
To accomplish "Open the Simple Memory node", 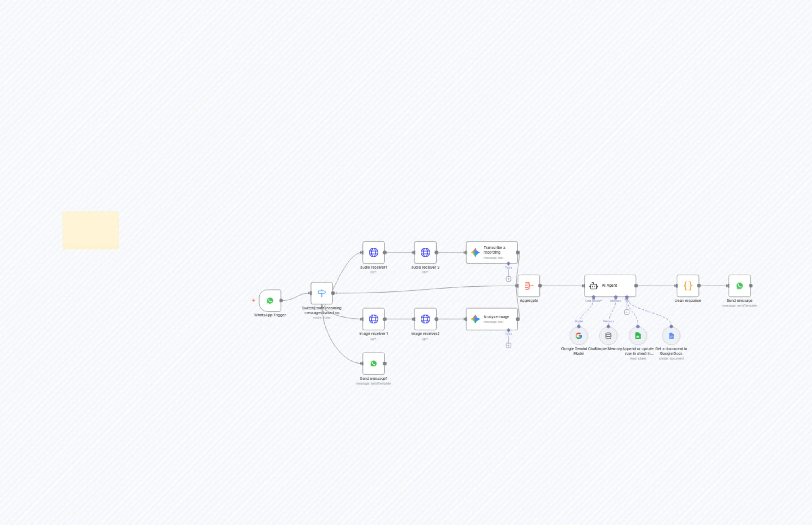I will (x=608, y=336).
